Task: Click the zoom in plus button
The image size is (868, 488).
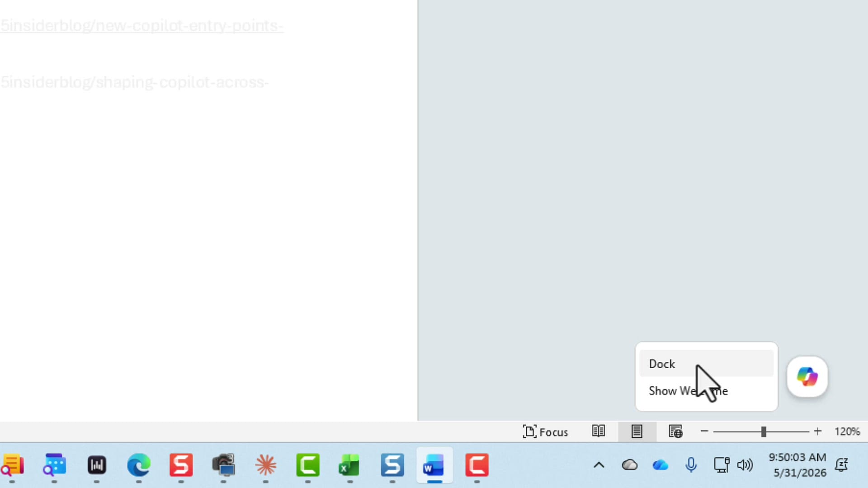Action: pyautogui.click(x=817, y=432)
